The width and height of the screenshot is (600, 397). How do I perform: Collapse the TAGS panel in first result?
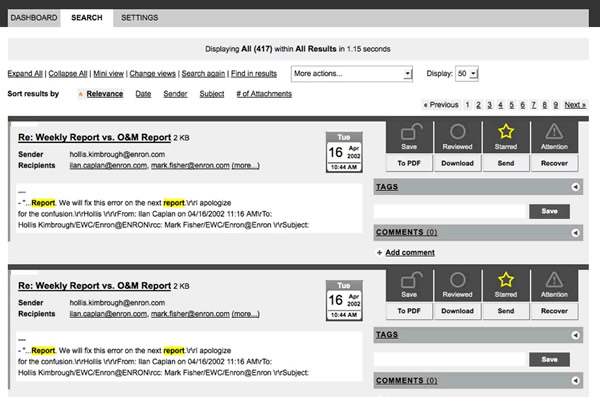[x=575, y=187]
